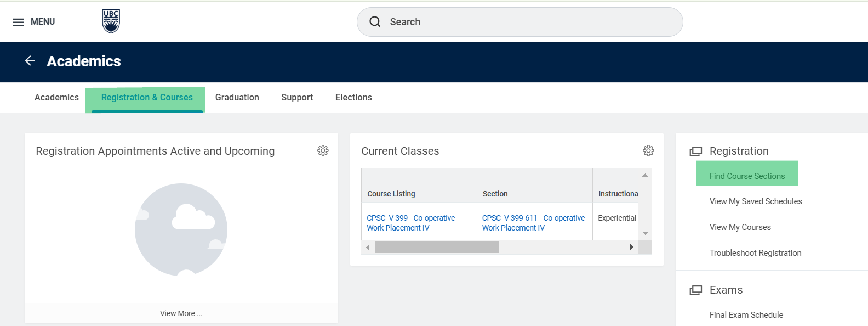Image resolution: width=868 pixels, height=326 pixels.
Task: Click the search magnifier icon
Action: tap(375, 22)
